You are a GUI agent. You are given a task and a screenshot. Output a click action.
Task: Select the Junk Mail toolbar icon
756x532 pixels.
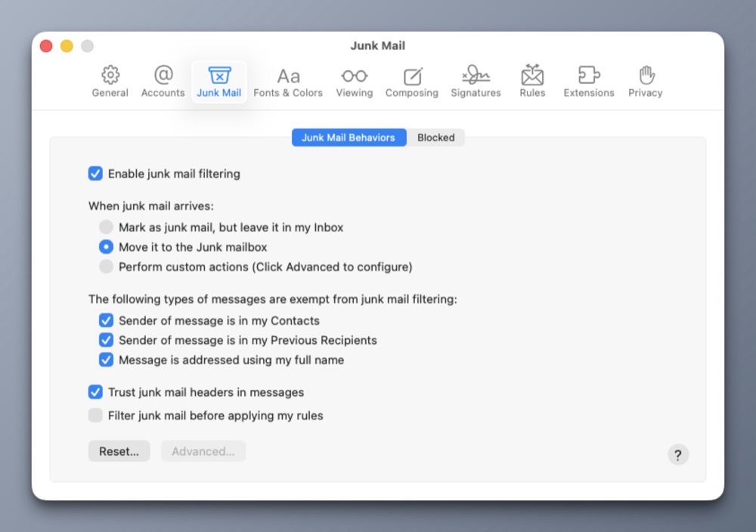tap(219, 82)
